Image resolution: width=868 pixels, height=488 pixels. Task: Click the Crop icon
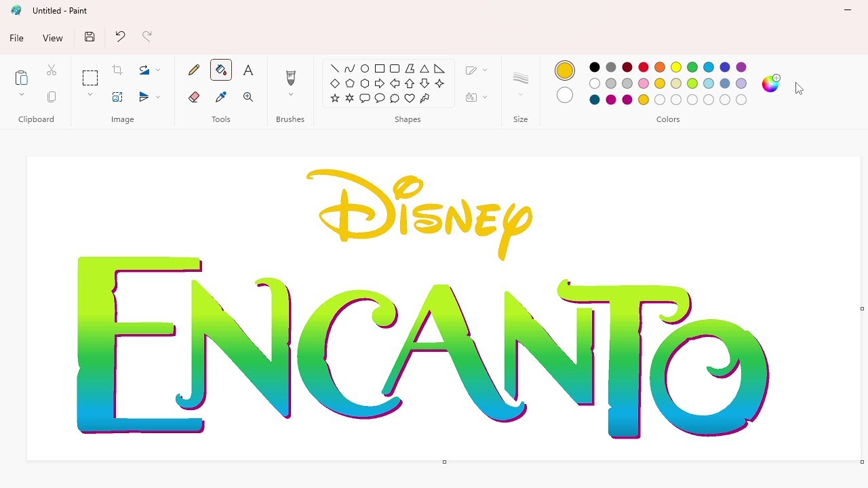pos(117,70)
